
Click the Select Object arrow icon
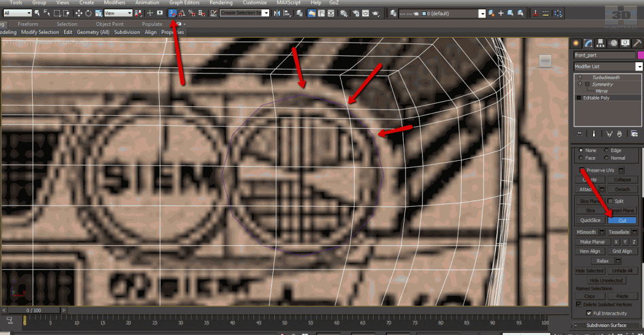[37, 13]
